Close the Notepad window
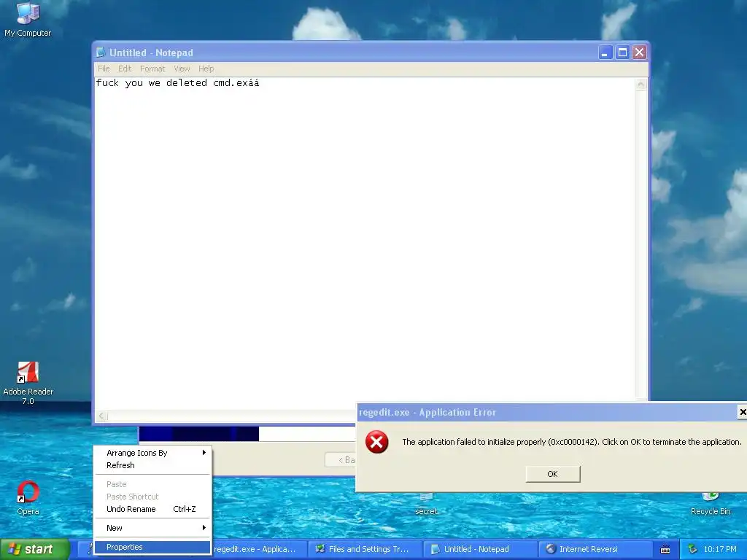 (639, 52)
